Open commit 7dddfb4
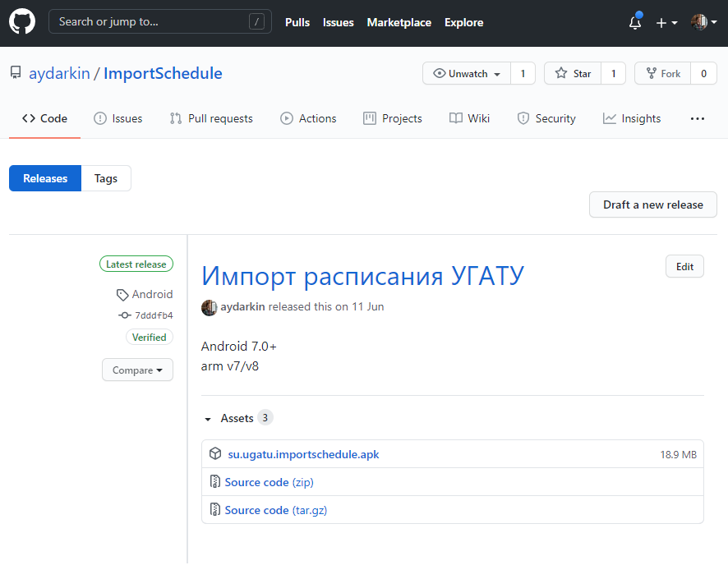 coord(153,315)
